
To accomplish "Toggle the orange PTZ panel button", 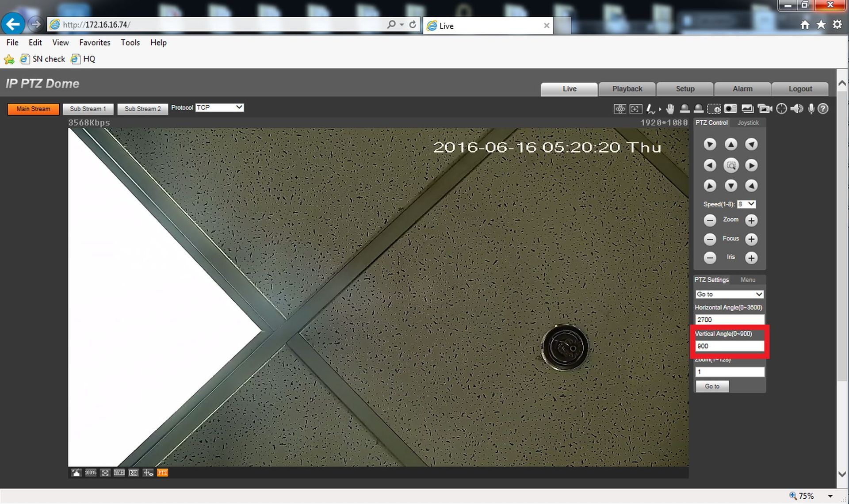I will [162, 473].
